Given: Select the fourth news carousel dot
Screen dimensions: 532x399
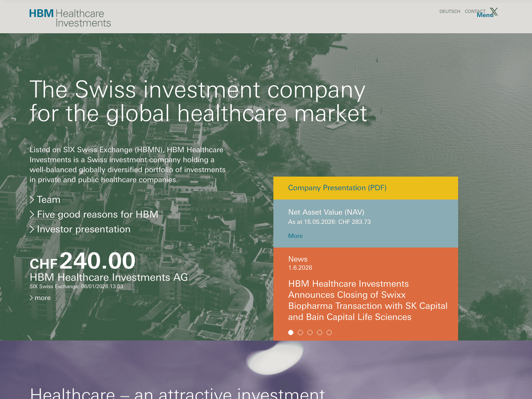Looking at the screenshot, I should pos(320,332).
